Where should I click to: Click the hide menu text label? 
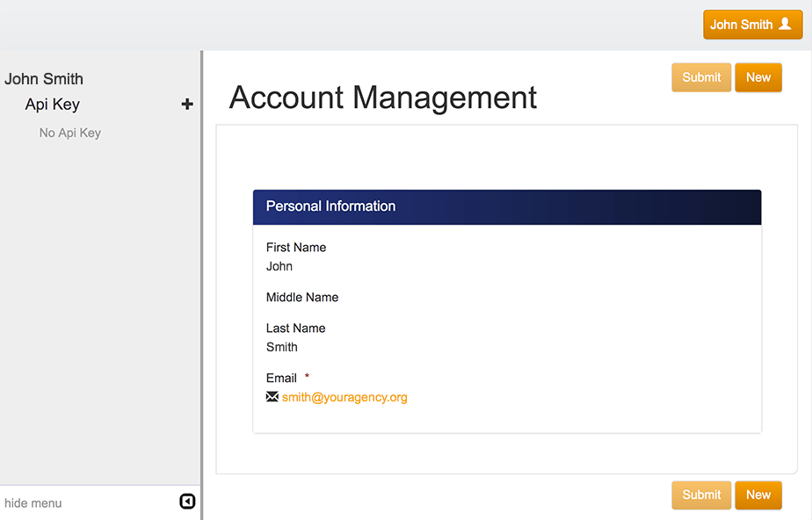(33, 503)
